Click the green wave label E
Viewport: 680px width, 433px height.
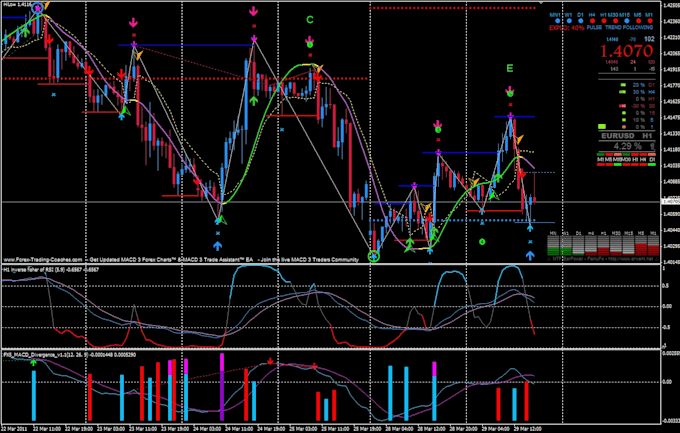tap(510, 68)
